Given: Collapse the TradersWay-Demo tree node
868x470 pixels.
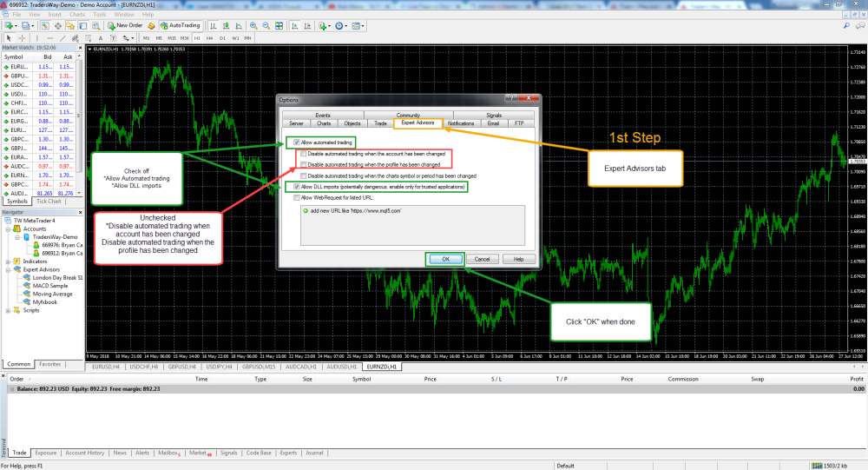Looking at the screenshot, I should (x=17, y=236).
